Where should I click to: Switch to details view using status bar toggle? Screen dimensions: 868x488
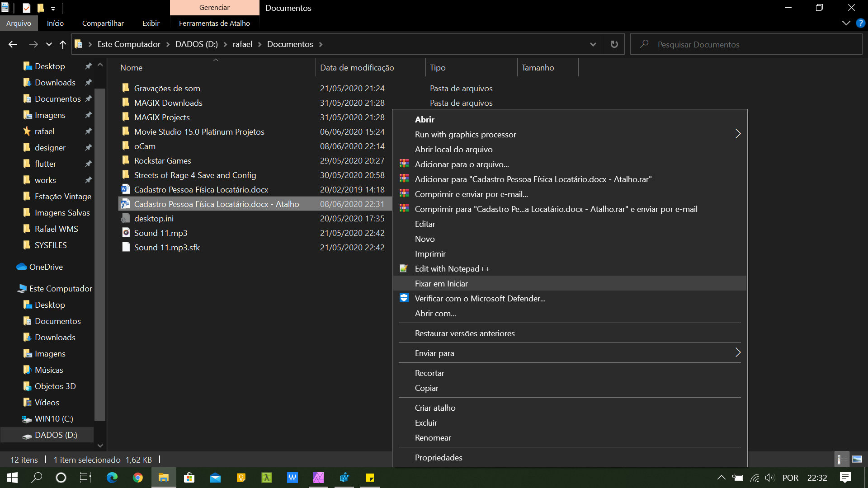[841, 459]
